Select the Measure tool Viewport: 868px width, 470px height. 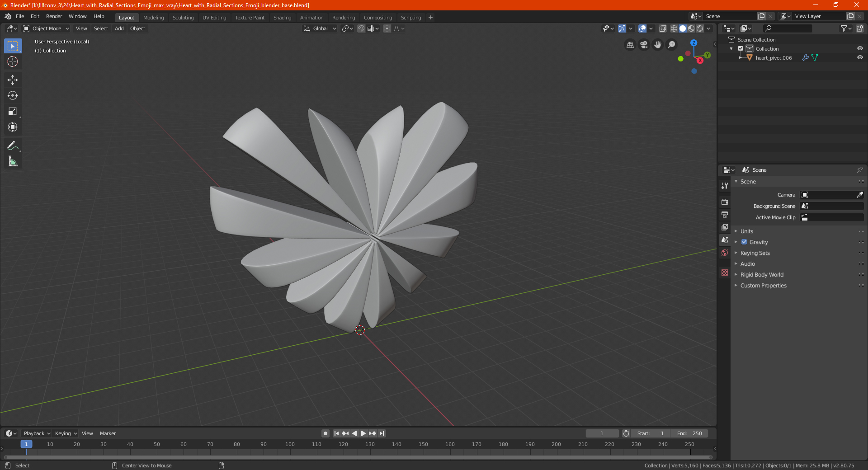[x=13, y=162]
